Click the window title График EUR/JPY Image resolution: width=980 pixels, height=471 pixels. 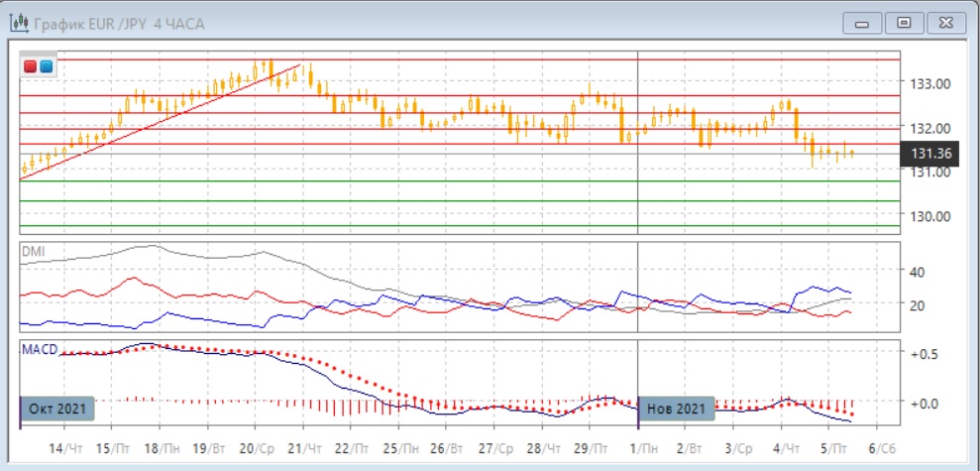click(119, 23)
